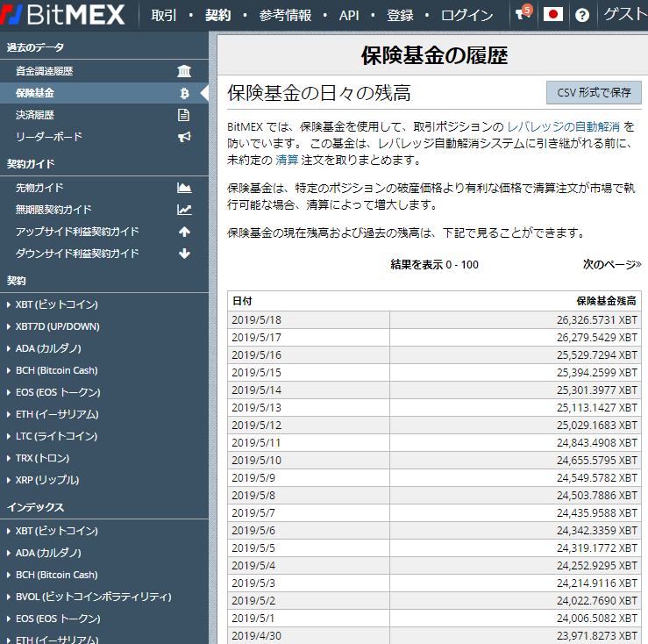Click the BitMEX logo
The width and height of the screenshot is (648, 644).
(62, 14)
